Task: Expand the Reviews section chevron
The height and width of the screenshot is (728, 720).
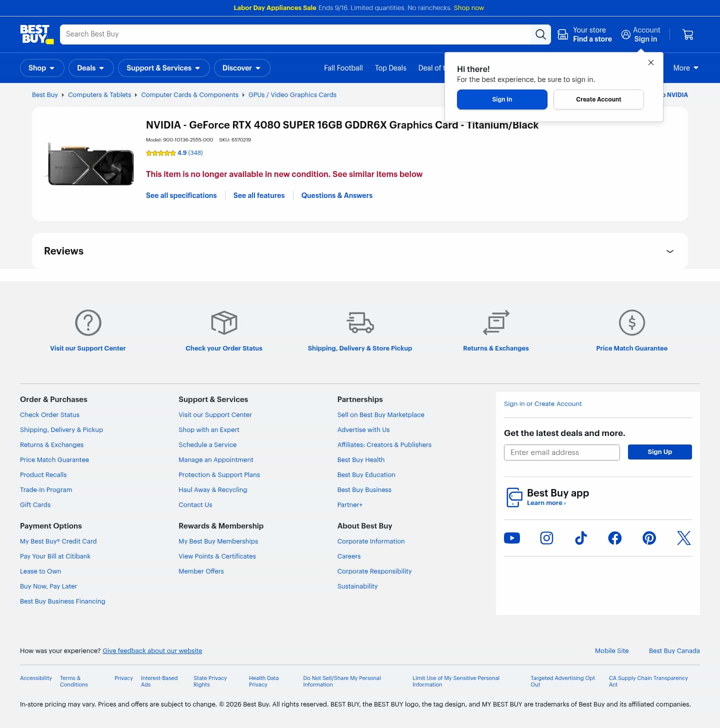Action: (x=670, y=251)
